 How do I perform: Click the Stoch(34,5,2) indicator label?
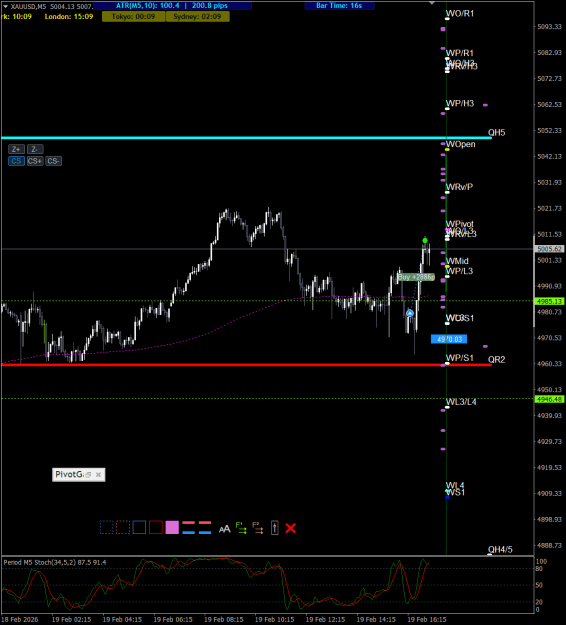click(x=55, y=562)
